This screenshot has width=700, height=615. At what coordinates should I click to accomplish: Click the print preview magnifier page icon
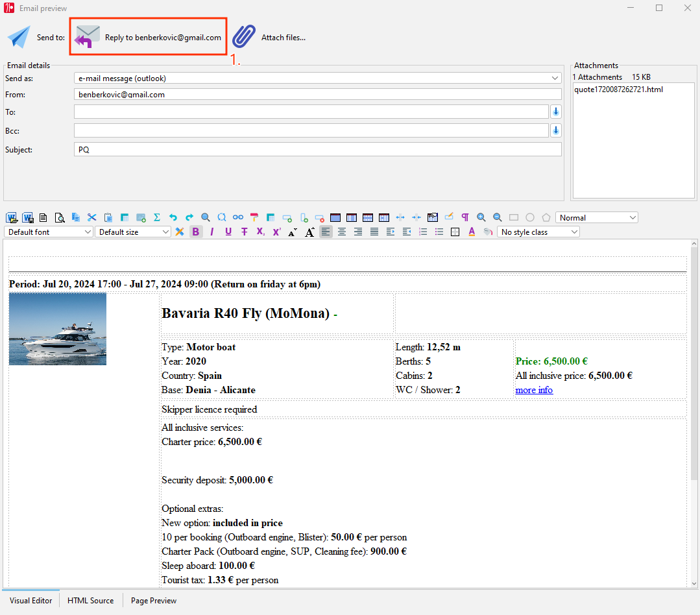tap(60, 217)
